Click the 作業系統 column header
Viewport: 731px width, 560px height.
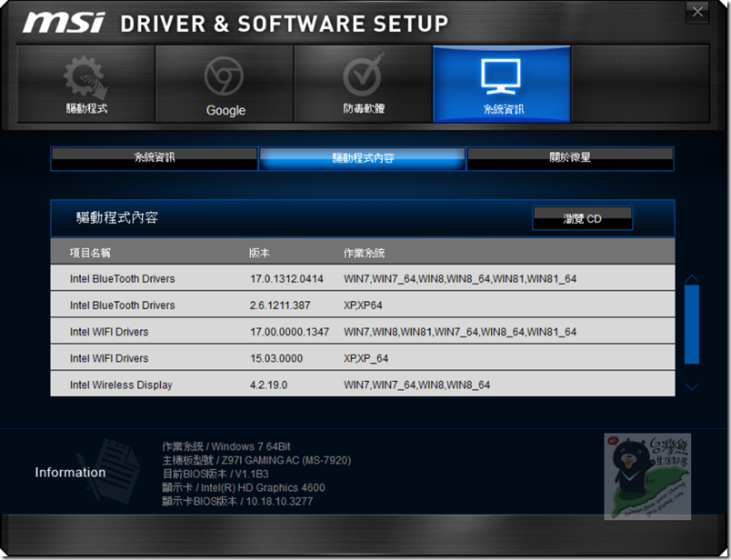pos(364,253)
